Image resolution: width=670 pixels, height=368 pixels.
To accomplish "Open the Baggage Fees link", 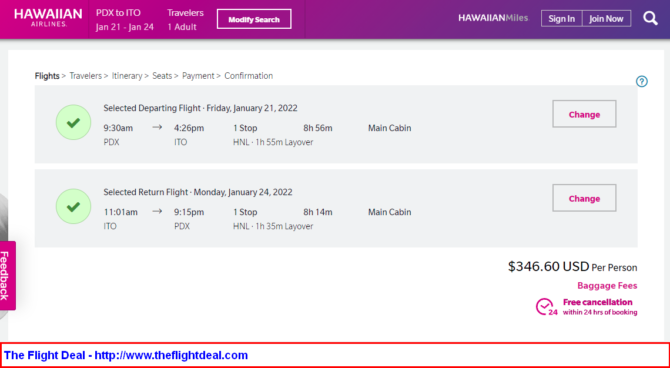I will 607,286.
